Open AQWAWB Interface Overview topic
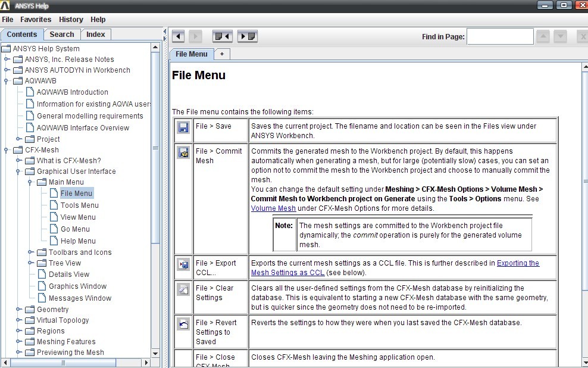This screenshot has width=588, height=368. click(83, 128)
